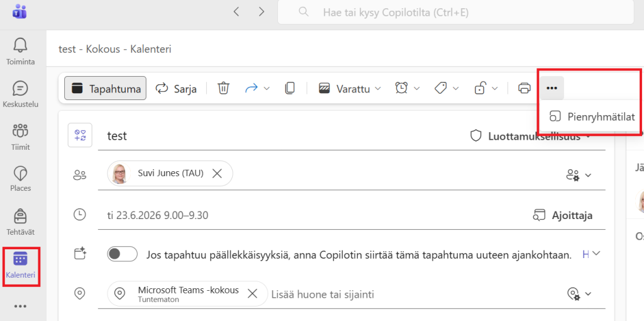Click the location pin row icon

(80, 293)
